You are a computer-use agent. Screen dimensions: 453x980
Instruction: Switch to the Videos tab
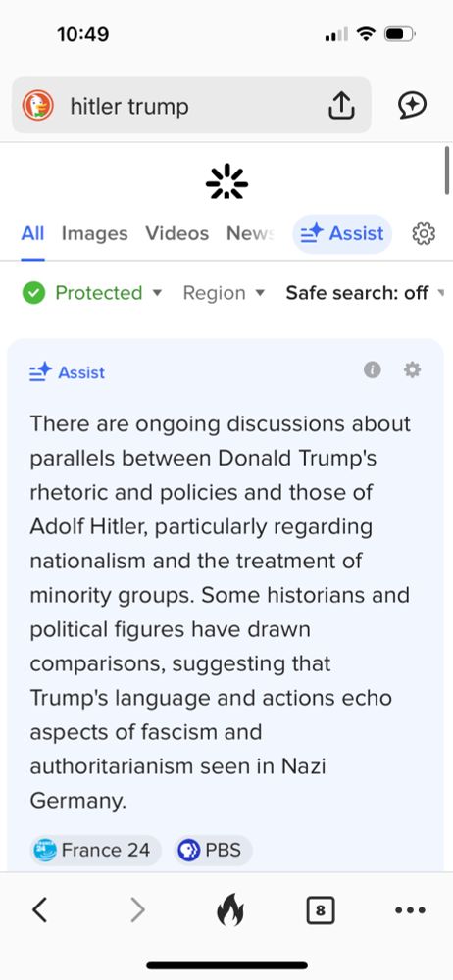177,234
